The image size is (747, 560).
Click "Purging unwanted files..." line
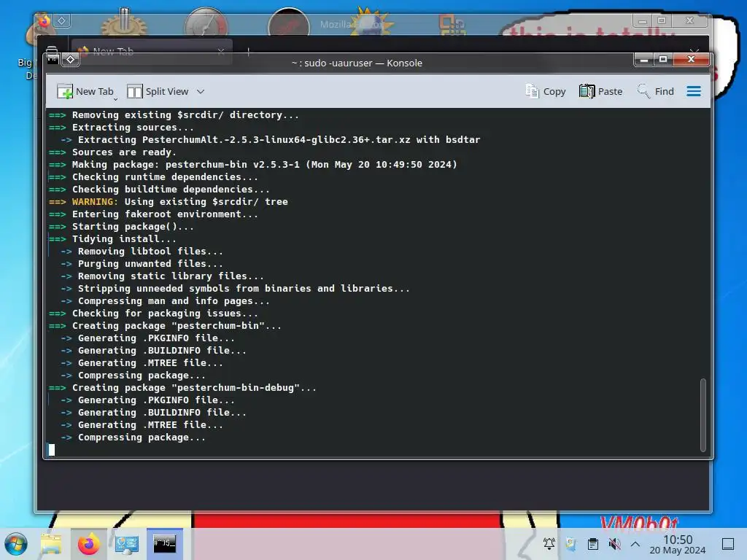click(142, 264)
